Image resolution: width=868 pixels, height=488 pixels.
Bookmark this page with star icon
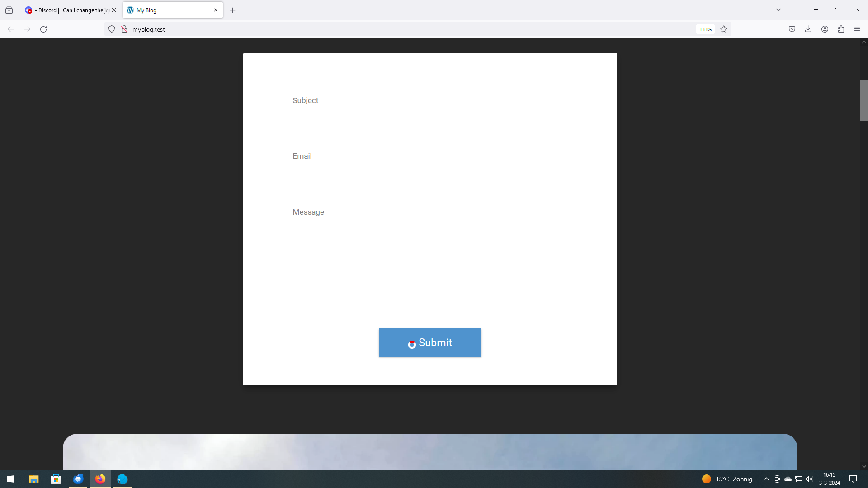724,29
